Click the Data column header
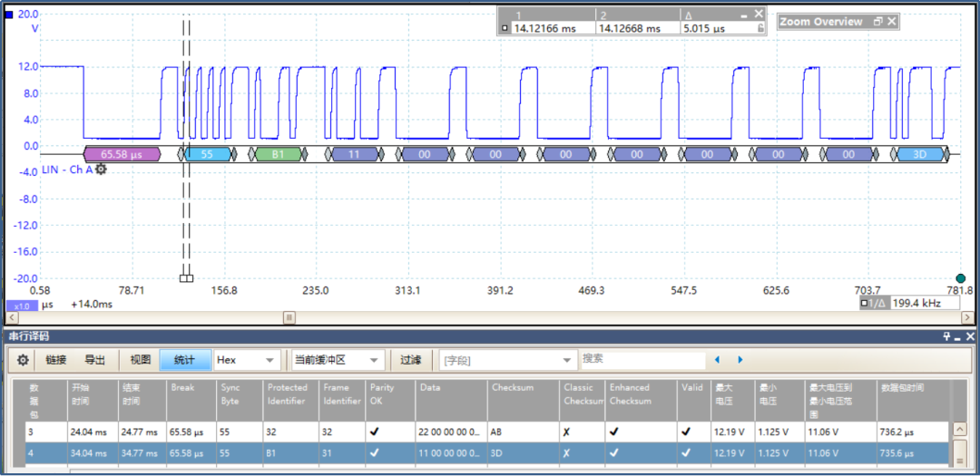980x476 pixels. (x=452, y=401)
